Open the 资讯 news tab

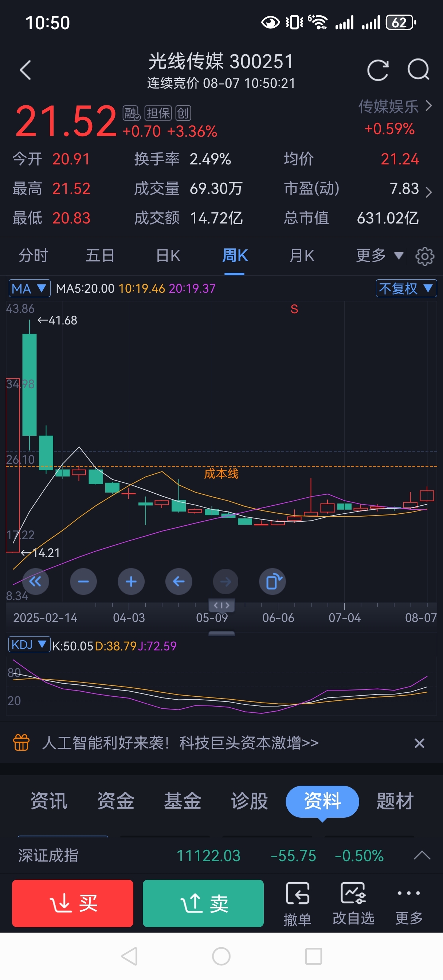coord(49,801)
